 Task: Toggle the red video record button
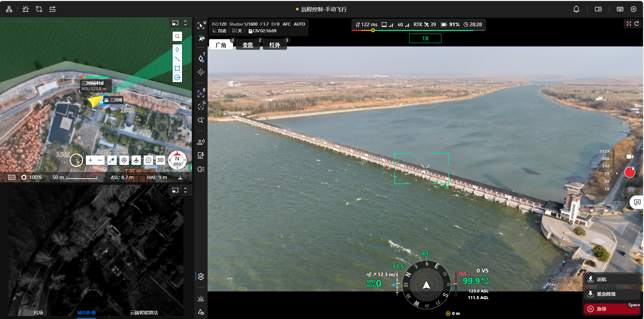click(x=630, y=172)
